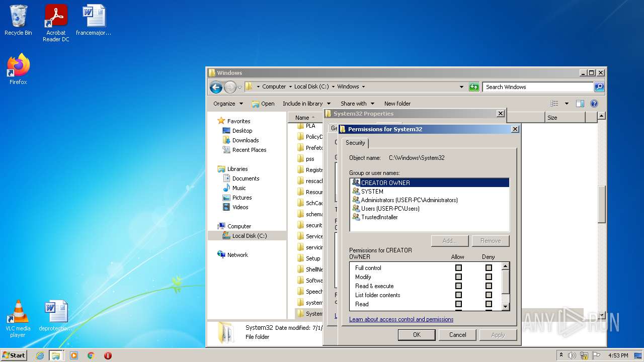644x362 pixels.
Task: Open Internet Explorer from the taskbar
Action: 40,355
